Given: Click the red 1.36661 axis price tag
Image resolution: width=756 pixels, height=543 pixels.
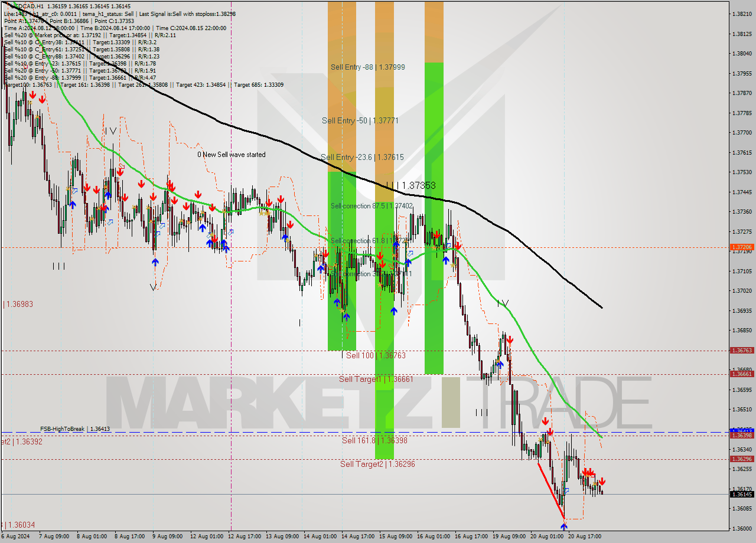Looking at the screenshot, I should click(x=742, y=374).
